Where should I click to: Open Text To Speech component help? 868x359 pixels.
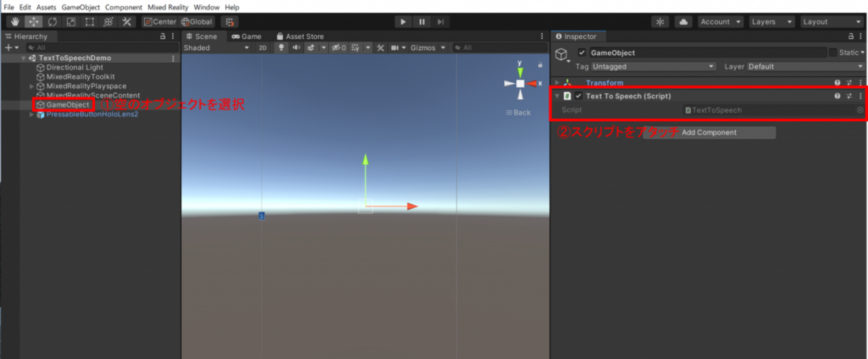837,96
